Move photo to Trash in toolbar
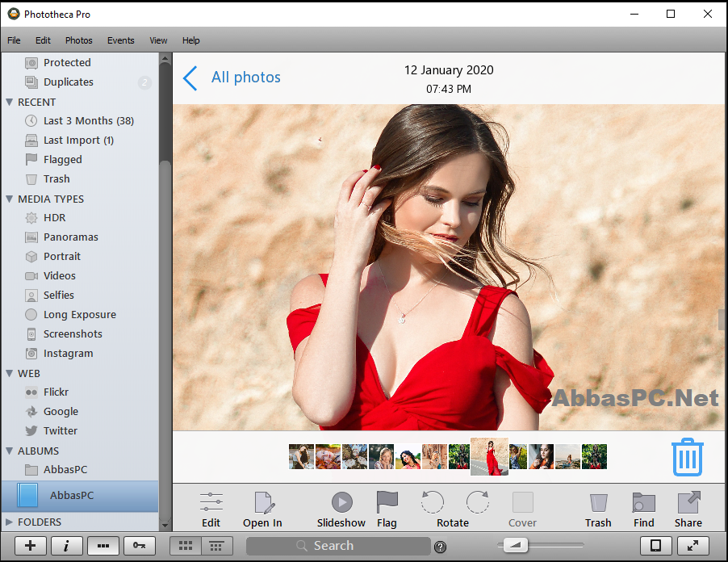728x562 pixels. [x=599, y=510]
